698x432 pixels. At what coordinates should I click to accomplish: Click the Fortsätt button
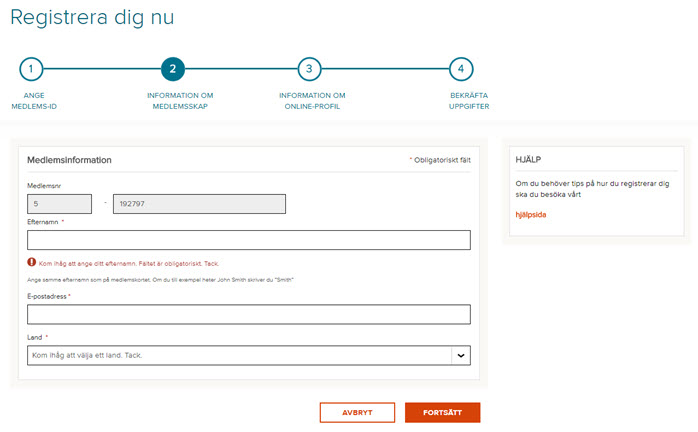pyautogui.click(x=442, y=412)
